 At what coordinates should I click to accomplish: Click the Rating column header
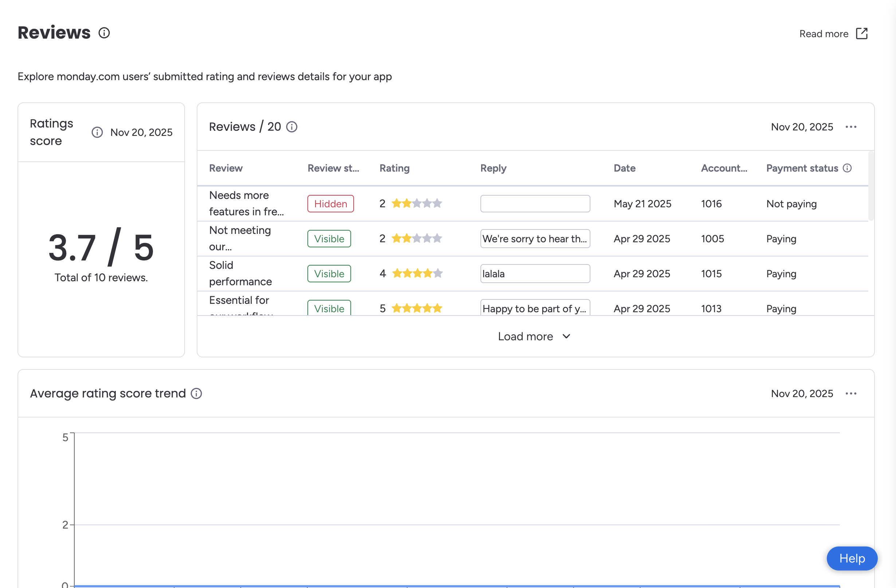[x=394, y=168]
